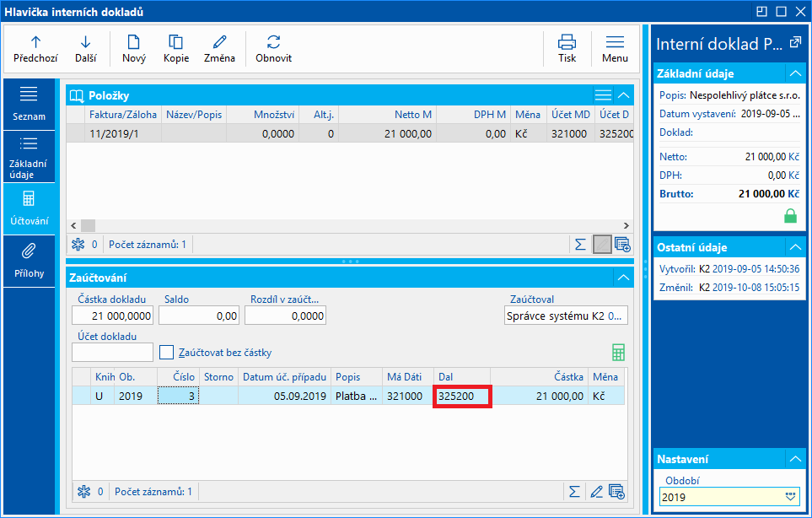This screenshot has height=518, width=812.
Task: Collapse the Položky panel
Action: coord(623,95)
